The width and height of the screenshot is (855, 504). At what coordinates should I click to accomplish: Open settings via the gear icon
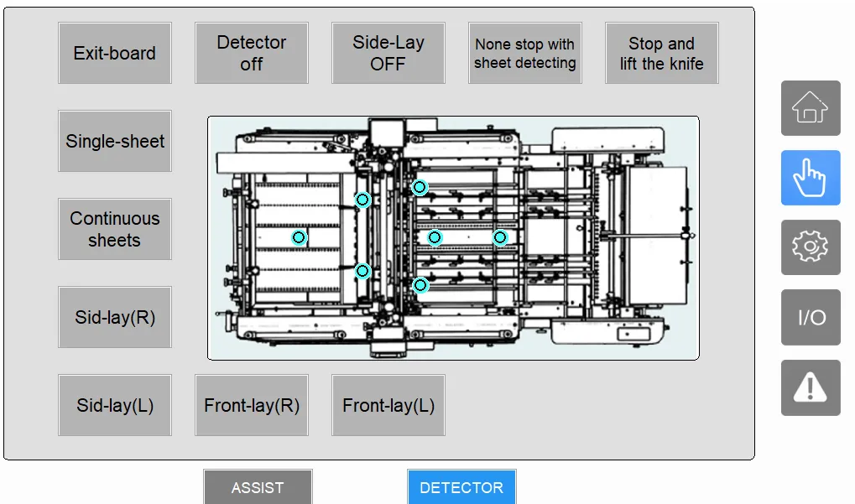pos(811,247)
